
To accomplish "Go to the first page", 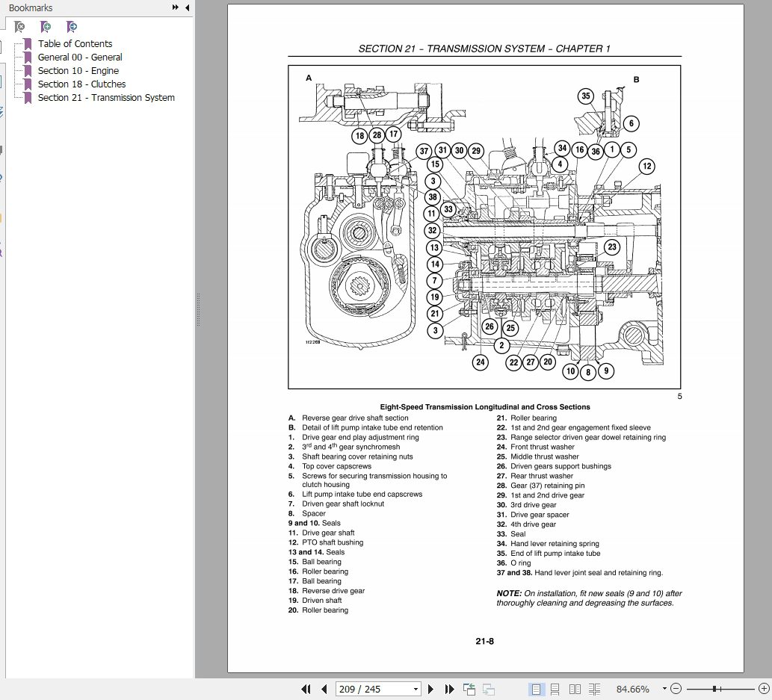I will (x=306, y=690).
